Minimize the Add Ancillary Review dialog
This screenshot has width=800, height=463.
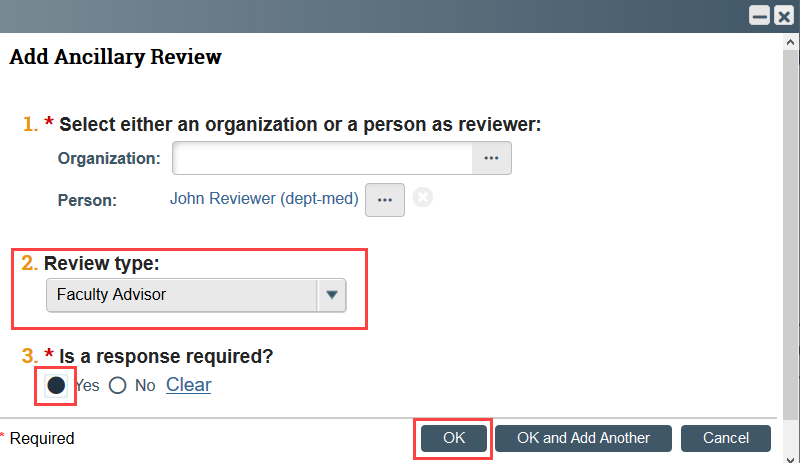click(x=759, y=16)
